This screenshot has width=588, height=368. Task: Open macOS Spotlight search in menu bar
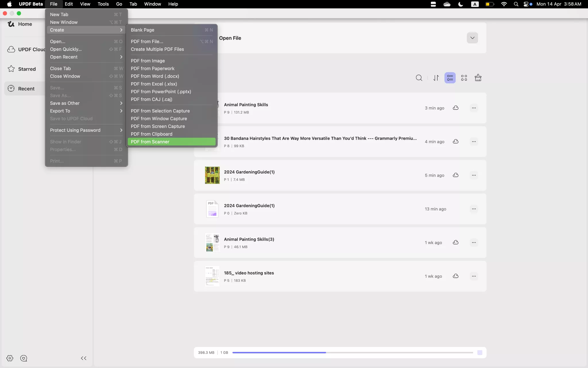pyautogui.click(x=516, y=4)
